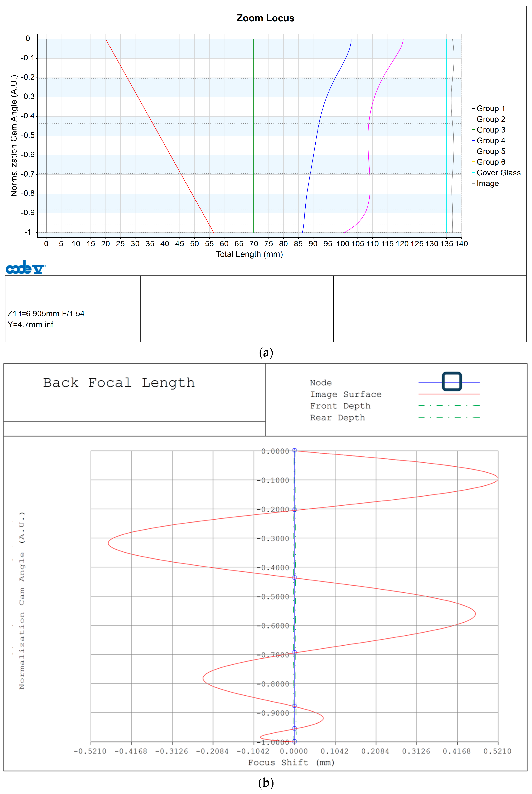
Task: Click the Rear Depth legend label
Action: coord(338,418)
